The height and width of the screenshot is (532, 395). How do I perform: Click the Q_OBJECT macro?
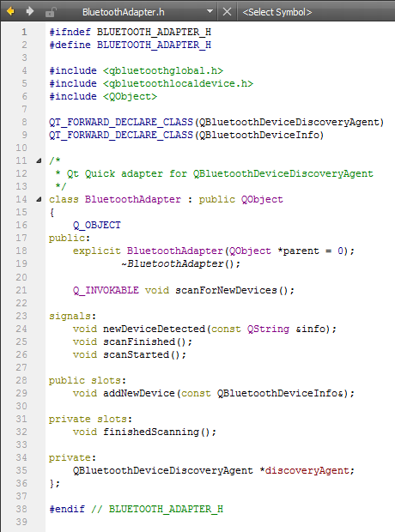click(x=97, y=226)
